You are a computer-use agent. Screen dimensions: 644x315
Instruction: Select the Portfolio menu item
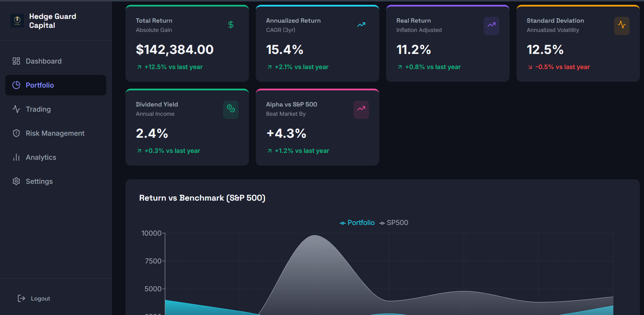click(x=56, y=85)
